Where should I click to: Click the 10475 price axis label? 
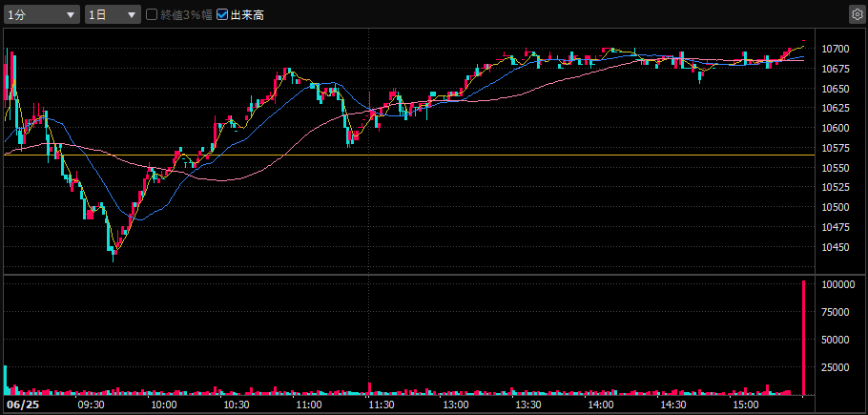(836, 227)
